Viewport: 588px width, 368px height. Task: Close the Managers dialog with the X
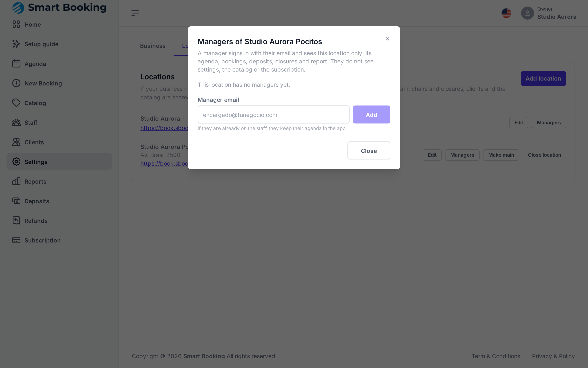click(x=388, y=39)
